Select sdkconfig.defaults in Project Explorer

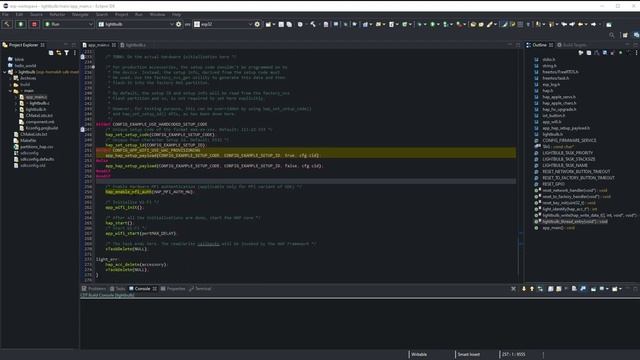click(x=37, y=160)
